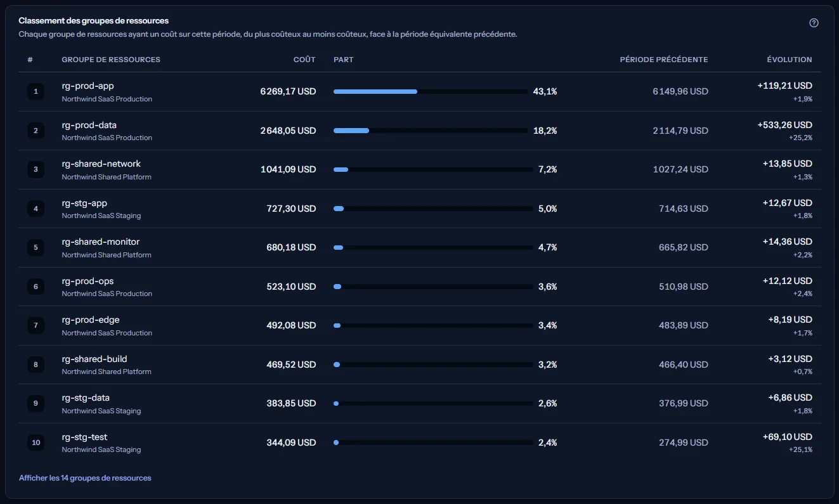Click previous period value 274,99 USD

coord(684,443)
